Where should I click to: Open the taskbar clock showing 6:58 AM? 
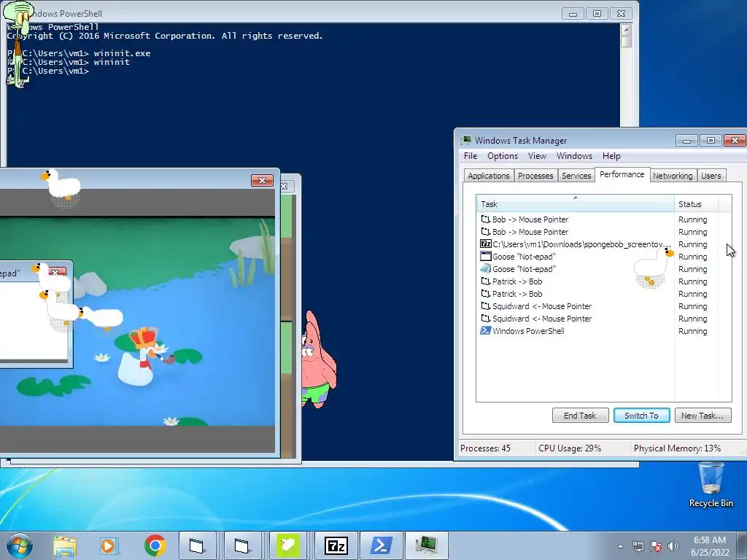710,546
